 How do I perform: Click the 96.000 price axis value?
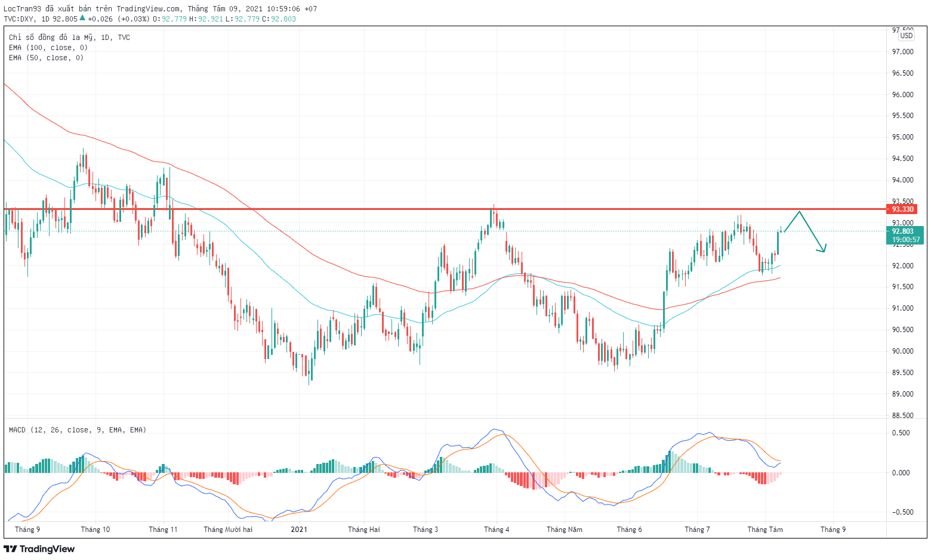pos(902,95)
